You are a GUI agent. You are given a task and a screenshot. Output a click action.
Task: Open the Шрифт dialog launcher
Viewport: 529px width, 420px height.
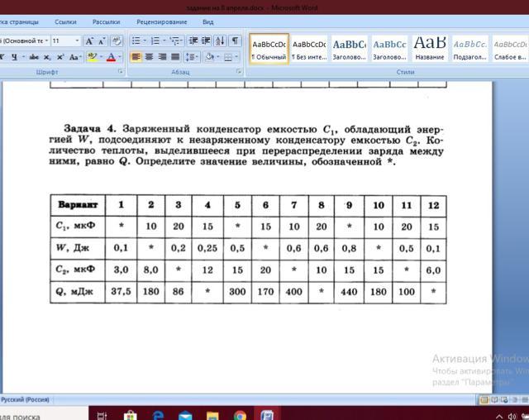pos(120,72)
